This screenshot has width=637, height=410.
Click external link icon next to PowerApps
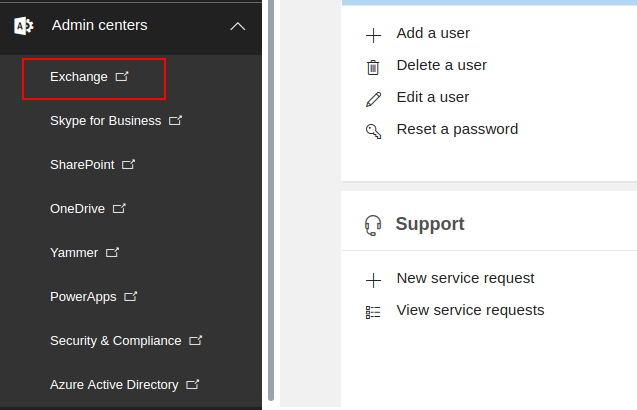[x=131, y=297]
